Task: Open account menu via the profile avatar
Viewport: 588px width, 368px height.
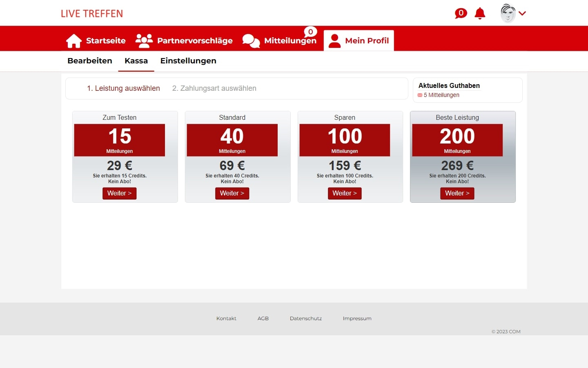Action: click(507, 13)
